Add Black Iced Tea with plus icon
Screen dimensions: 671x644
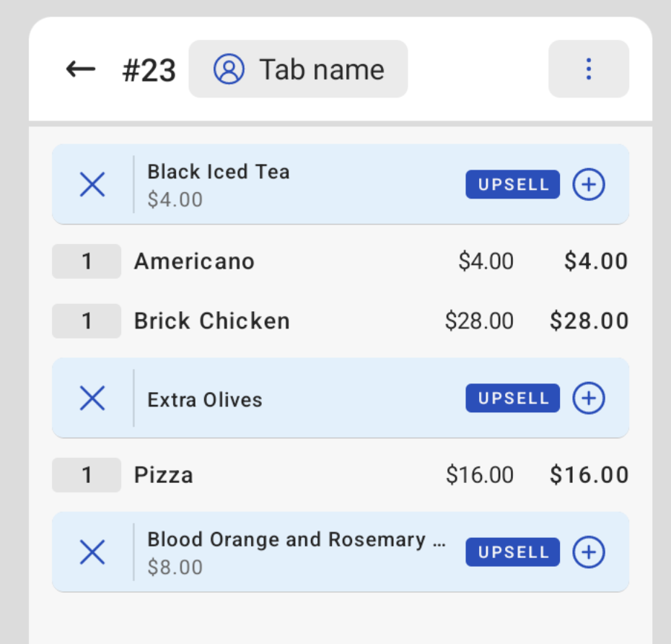[589, 185]
